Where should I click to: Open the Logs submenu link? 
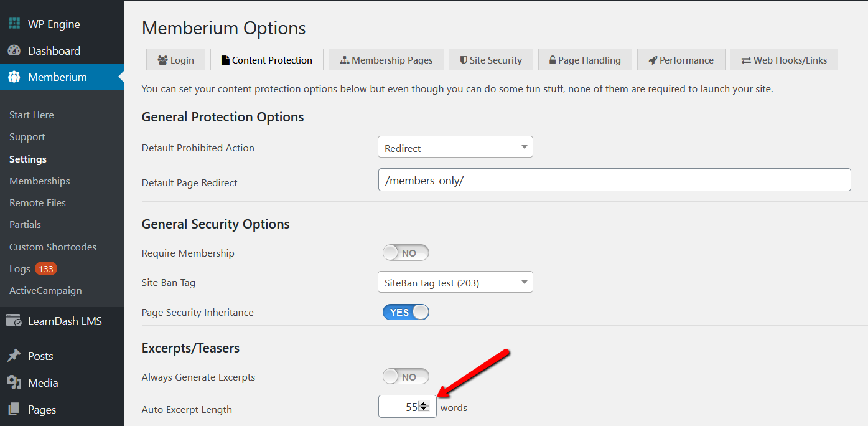(x=20, y=269)
